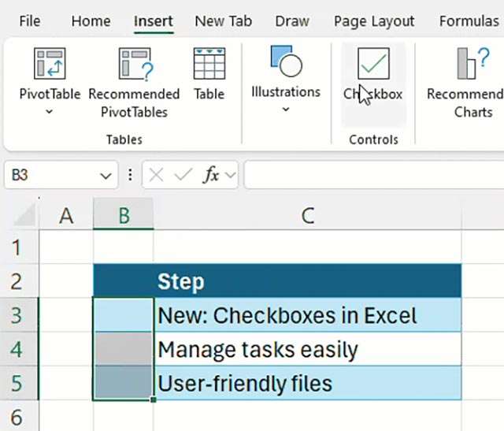The height and width of the screenshot is (431, 504).
Task: Select cell 'User-friendly files'
Action: [x=308, y=384]
